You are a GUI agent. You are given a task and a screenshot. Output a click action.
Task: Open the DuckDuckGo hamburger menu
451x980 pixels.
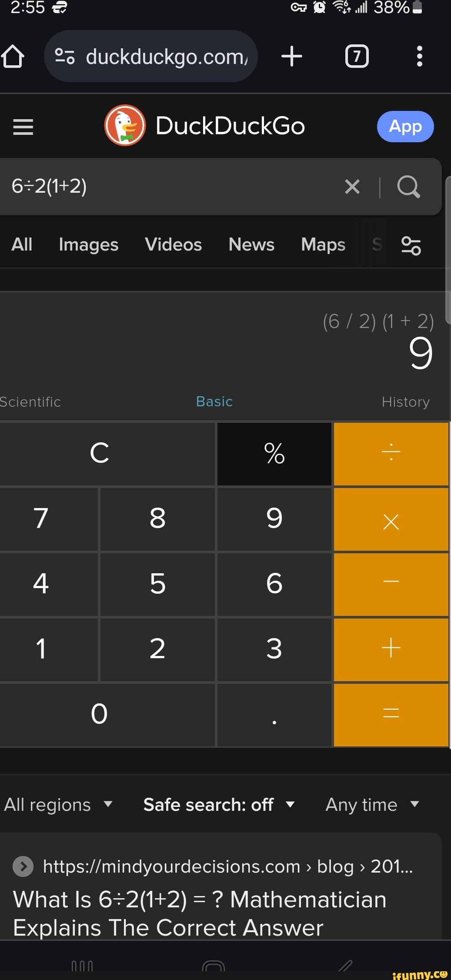click(23, 127)
